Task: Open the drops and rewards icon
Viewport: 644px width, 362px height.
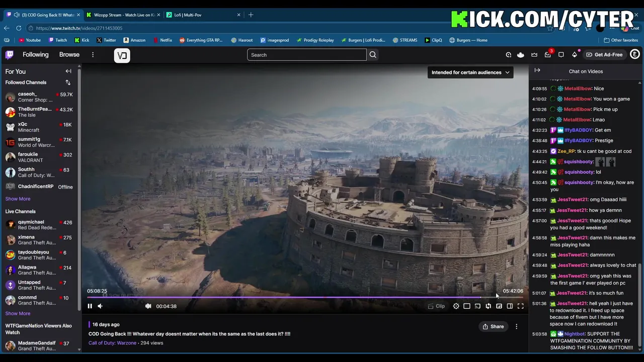Action: pos(508,55)
